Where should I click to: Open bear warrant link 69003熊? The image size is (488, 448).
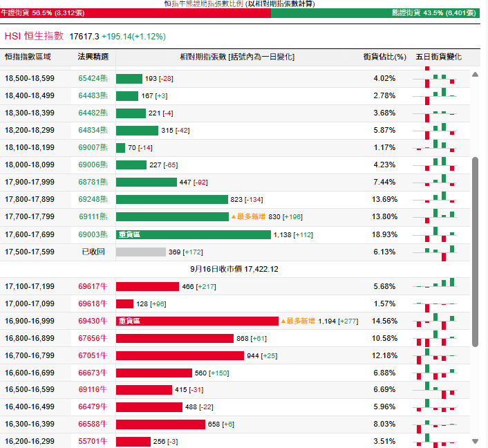[93, 234]
